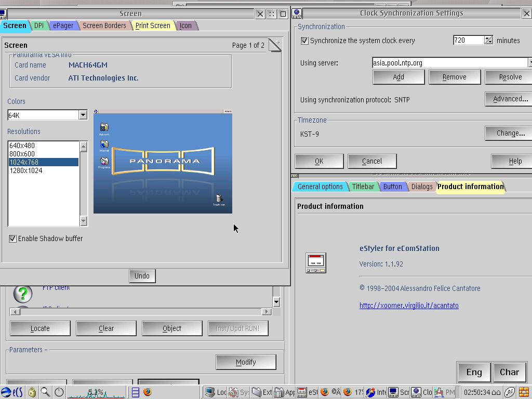
Task: Adjust the 720 minutes spinner arrows
Action: point(488,40)
